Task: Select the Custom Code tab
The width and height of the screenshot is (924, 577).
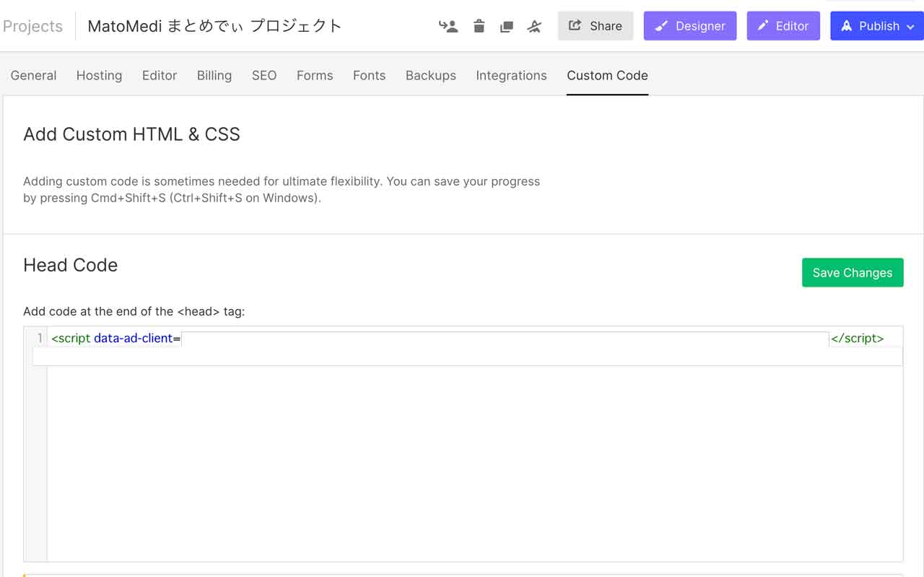Action: (607, 75)
